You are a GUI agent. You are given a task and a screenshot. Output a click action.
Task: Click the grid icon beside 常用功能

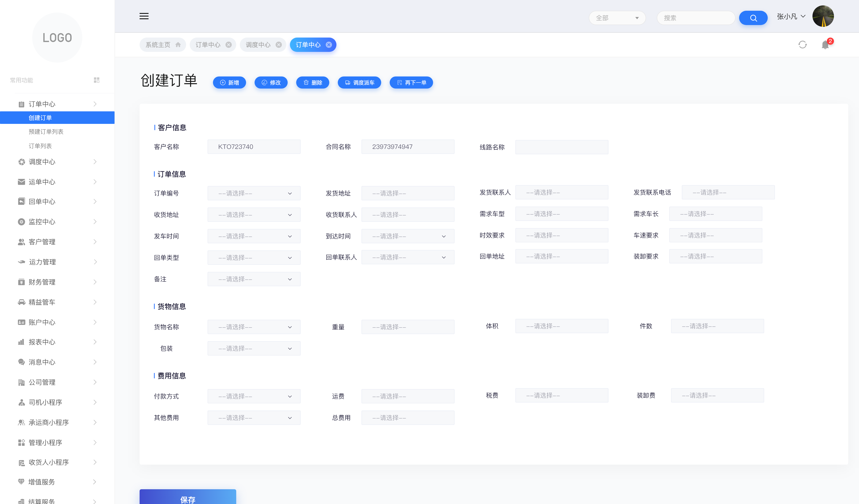tap(96, 80)
